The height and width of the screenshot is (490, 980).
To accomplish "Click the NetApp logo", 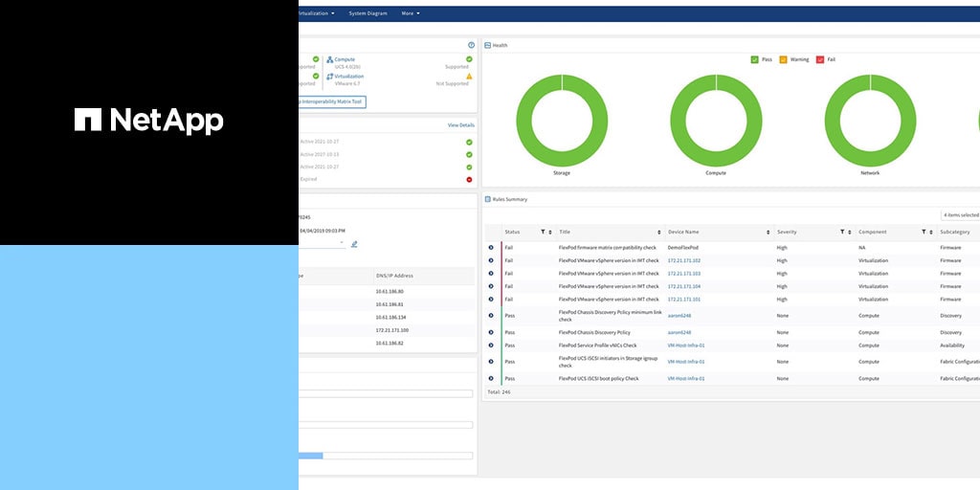I will (x=149, y=120).
